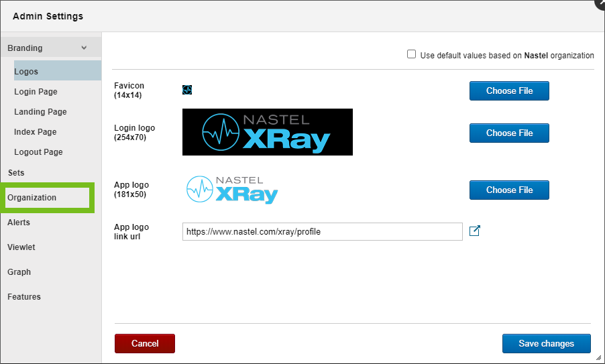This screenshot has width=605, height=364.
Task: Enable use default values based on Nastel
Action: tap(411, 54)
